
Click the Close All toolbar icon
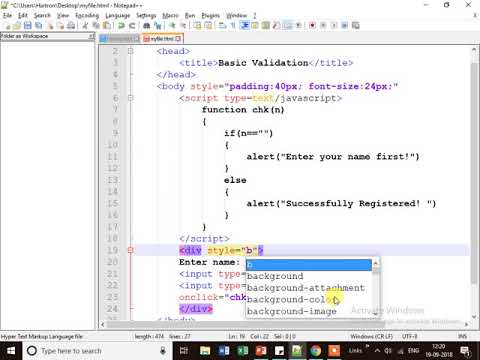coord(60,25)
